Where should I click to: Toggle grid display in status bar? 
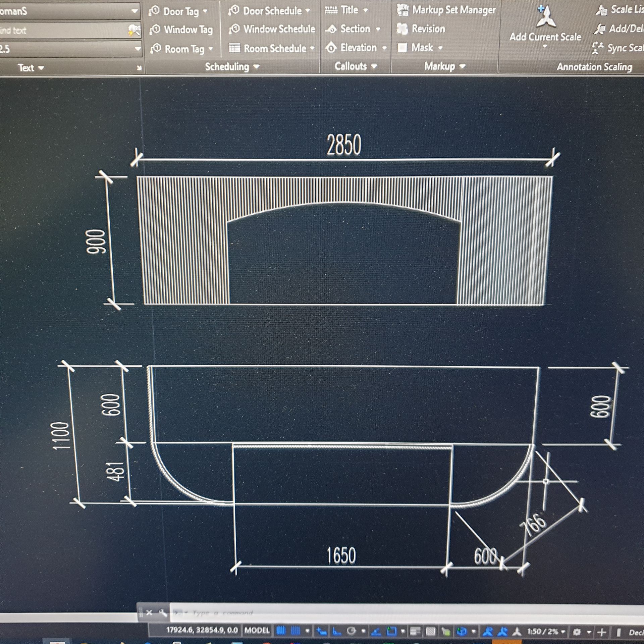281,631
